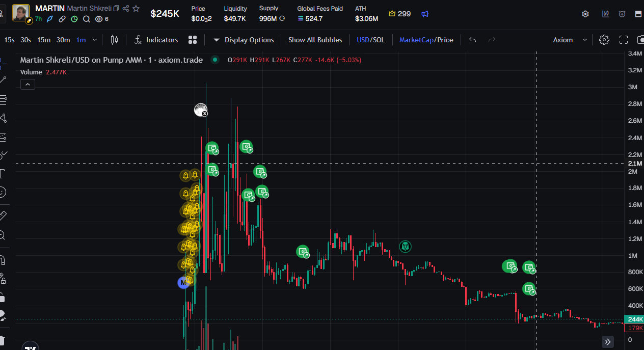Screen dimensions: 644x350
Task: Change the candlestick chart style icon
Action: point(114,40)
